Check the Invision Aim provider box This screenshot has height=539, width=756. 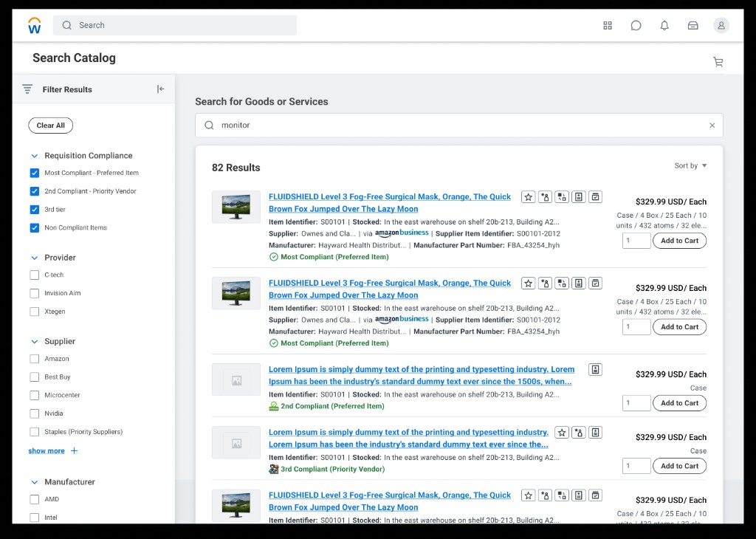tap(34, 293)
